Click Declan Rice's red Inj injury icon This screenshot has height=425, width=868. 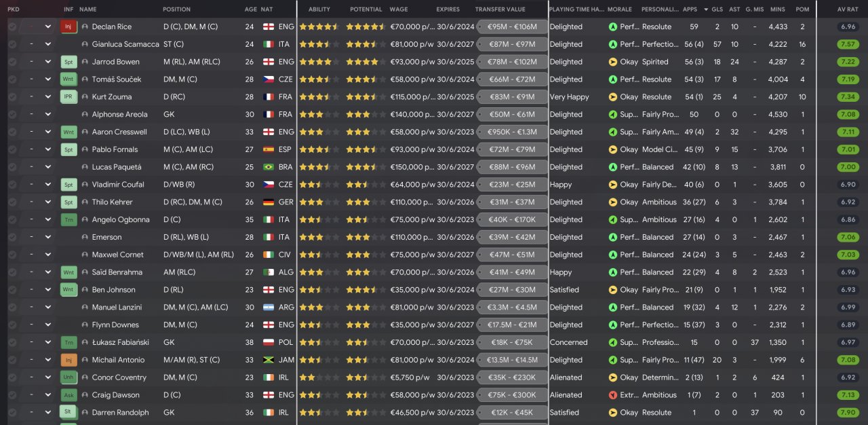[x=68, y=26]
